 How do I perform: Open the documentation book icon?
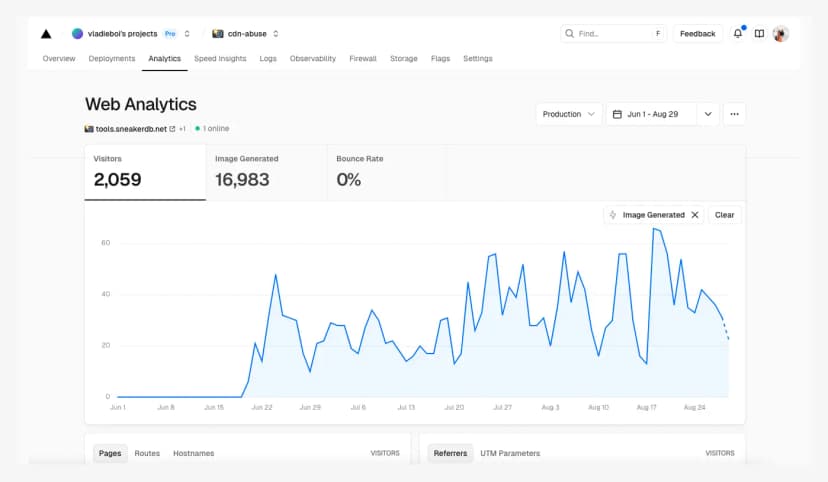pos(759,34)
